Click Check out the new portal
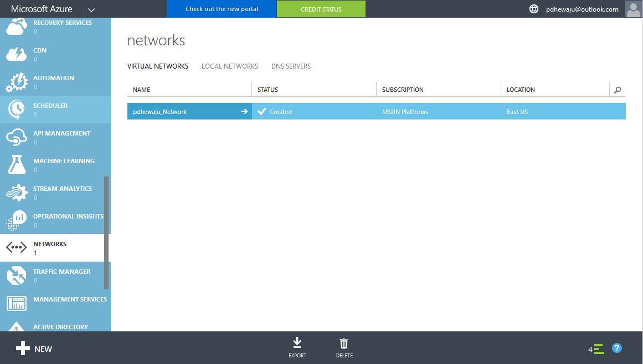The image size is (643, 364). [222, 9]
